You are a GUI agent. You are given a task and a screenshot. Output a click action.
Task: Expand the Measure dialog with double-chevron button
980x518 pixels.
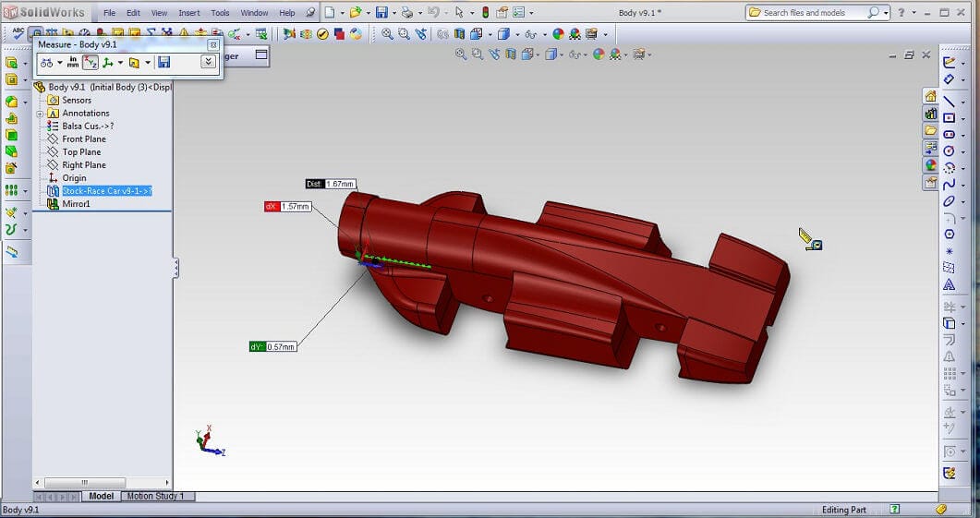pyautogui.click(x=208, y=62)
